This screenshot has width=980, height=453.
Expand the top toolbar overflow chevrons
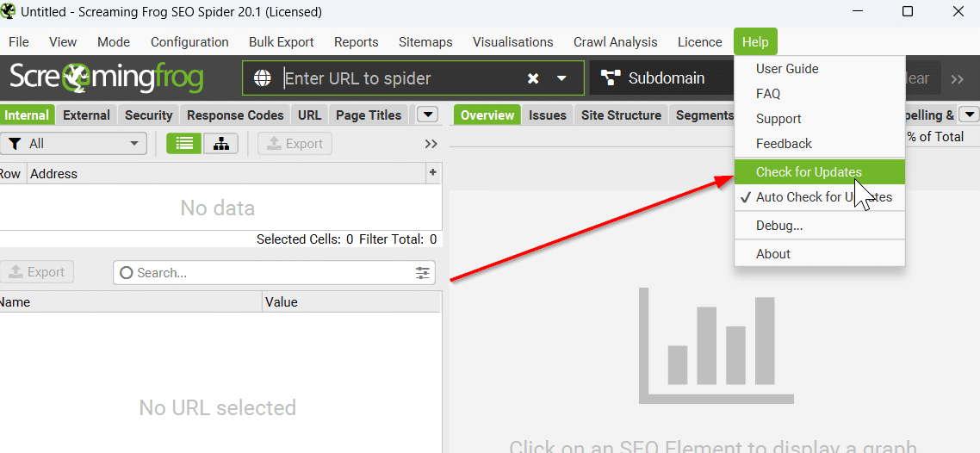958,78
